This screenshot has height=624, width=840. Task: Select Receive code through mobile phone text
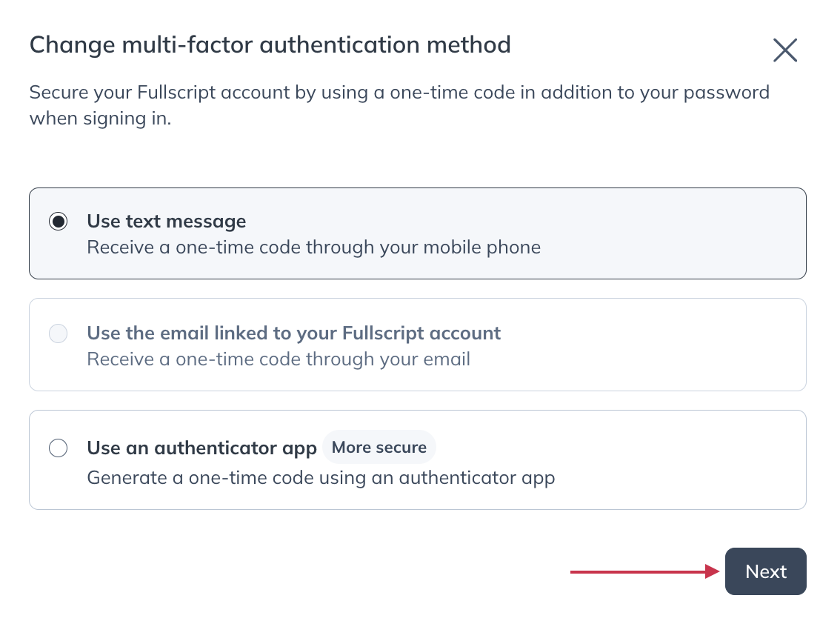[x=313, y=247]
